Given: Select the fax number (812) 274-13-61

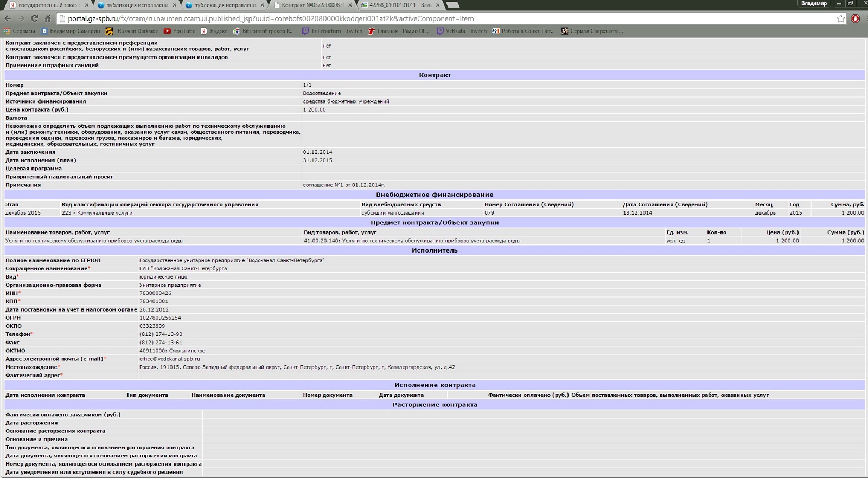Looking at the screenshot, I should click(x=161, y=343).
